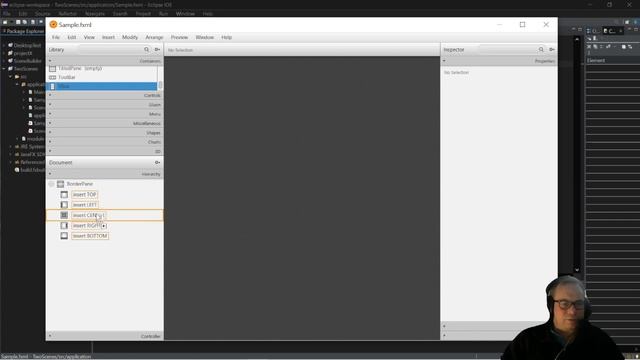Open the Help menu in Scene Builder
The width and height of the screenshot is (640, 360).
coord(227,37)
